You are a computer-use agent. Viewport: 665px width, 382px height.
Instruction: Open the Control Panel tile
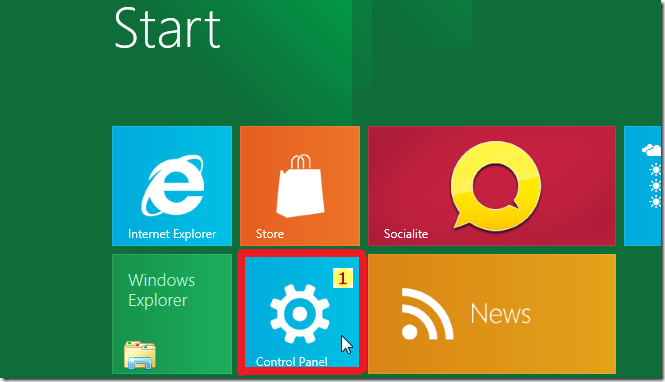tap(302, 312)
